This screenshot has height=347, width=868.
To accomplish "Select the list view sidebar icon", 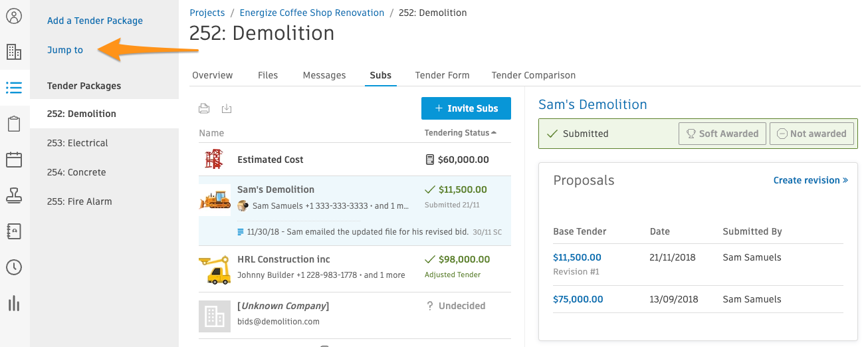I will point(14,88).
